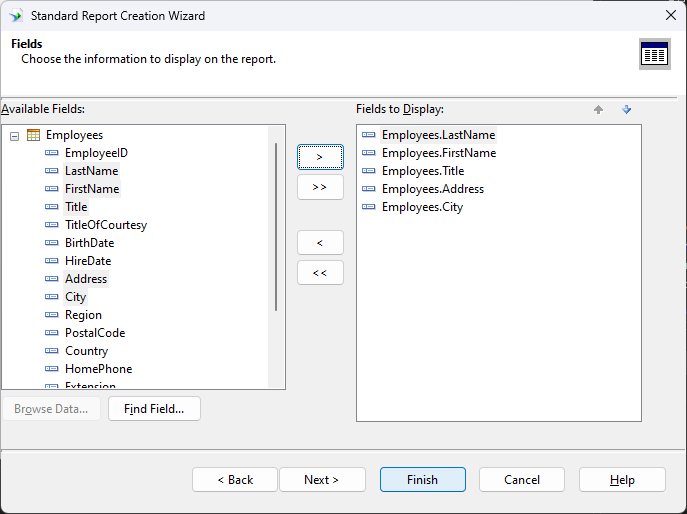This screenshot has width=687, height=514.
Task: Click the field icon next to Employees.Title
Action: click(x=369, y=171)
